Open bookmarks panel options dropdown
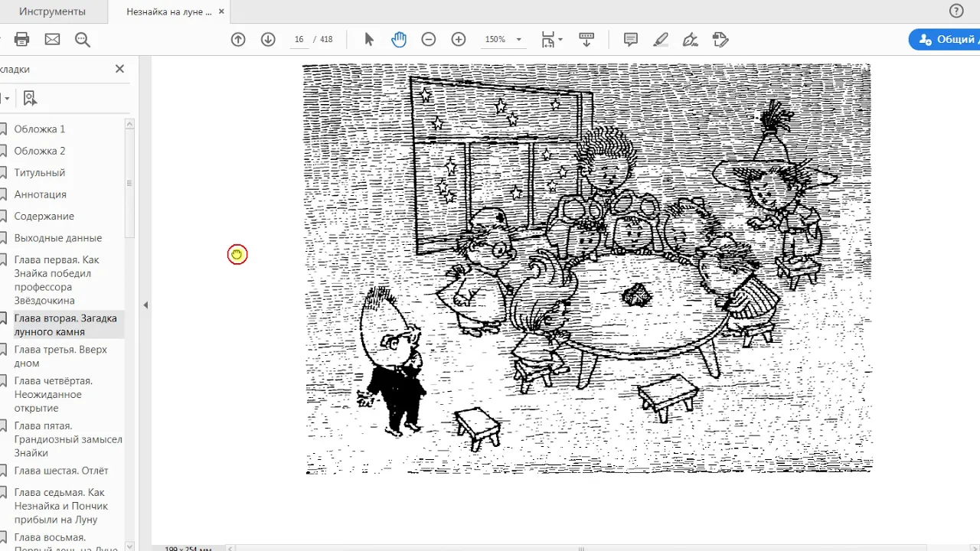The width and height of the screenshot is (980, 551). tap(5, 98)
